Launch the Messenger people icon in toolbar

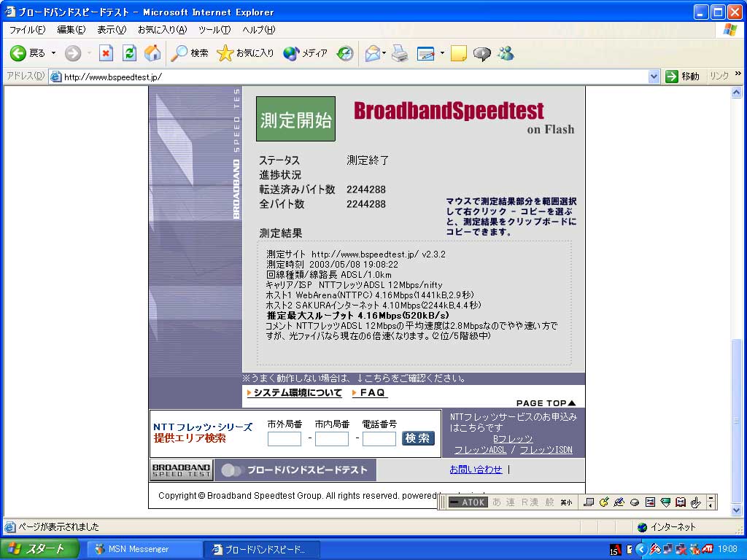[506, 53]
